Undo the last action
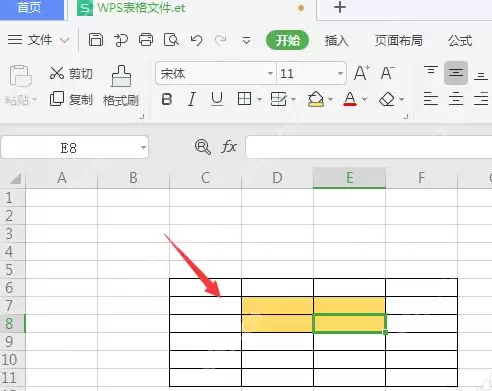 click(x=196, y=40)
